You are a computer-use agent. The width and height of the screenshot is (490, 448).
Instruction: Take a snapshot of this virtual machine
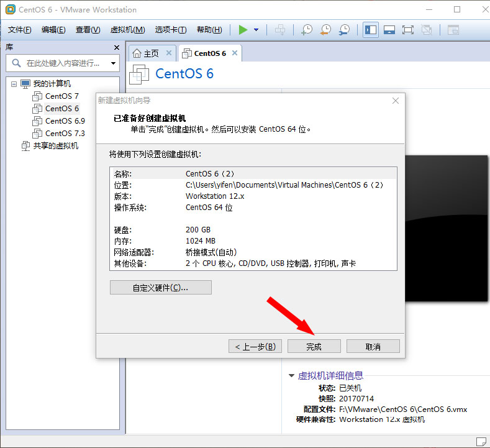(307, 30)
